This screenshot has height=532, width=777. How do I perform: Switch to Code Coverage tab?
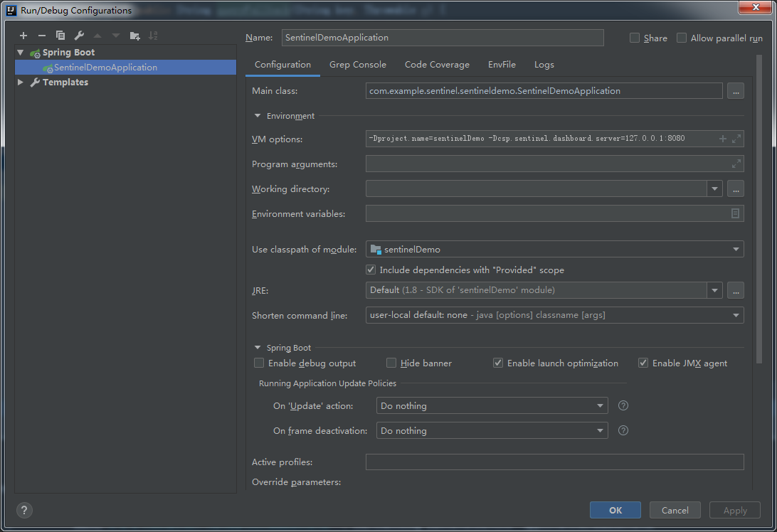coord(437,65)
